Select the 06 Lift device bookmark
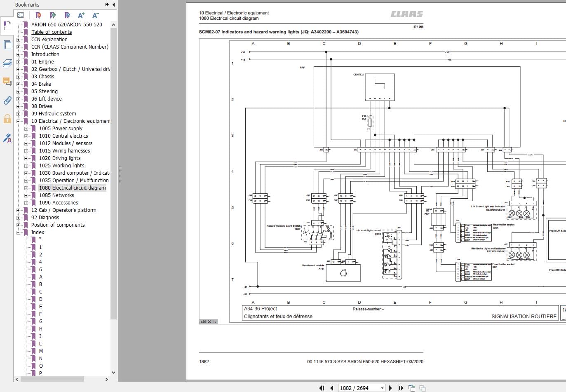The height and width of the screenshot is (392, 566). click(47, 99)
